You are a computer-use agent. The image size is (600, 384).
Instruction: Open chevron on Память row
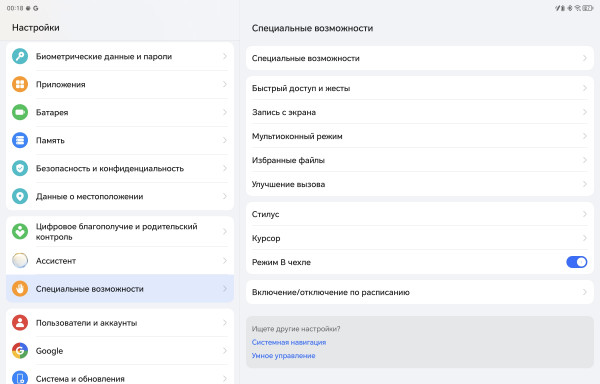tap(225, 140)
